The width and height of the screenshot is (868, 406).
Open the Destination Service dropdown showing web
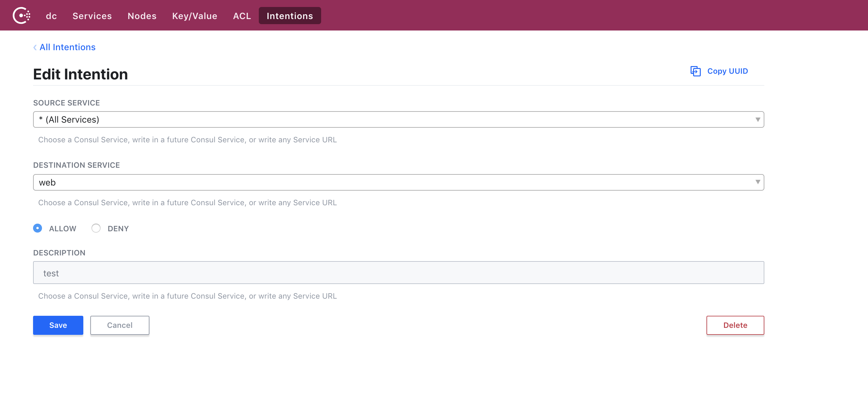pos(398,182)
